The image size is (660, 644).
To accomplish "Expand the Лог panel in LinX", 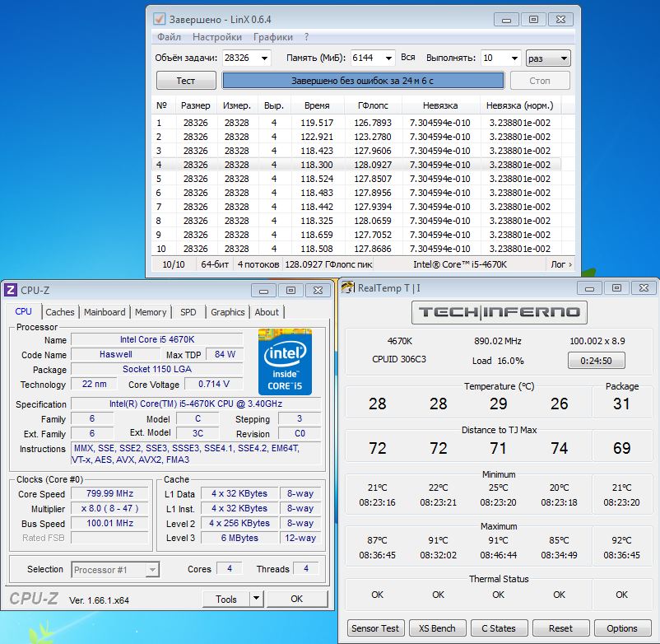I will [x=561, y=264].
